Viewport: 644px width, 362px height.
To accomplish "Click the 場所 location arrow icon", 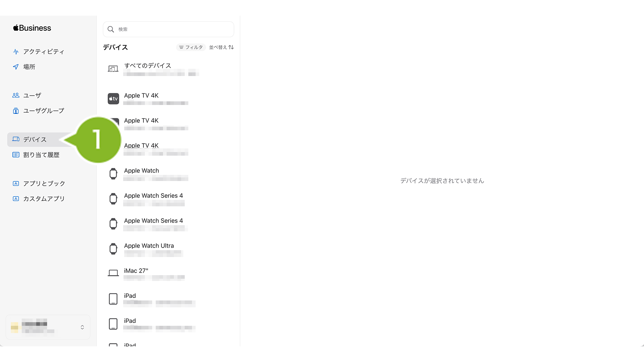I will 16,67.
